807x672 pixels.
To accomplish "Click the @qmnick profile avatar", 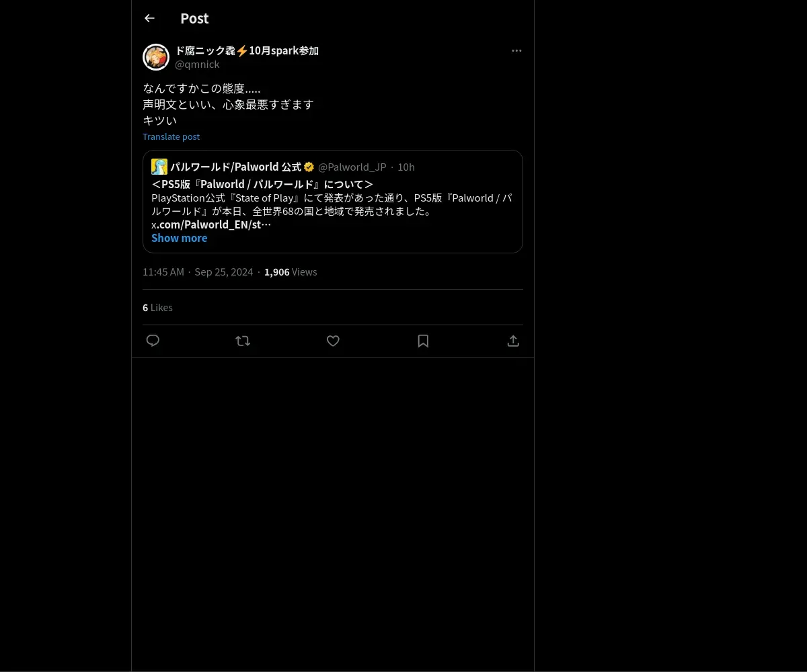I will 156,57.
